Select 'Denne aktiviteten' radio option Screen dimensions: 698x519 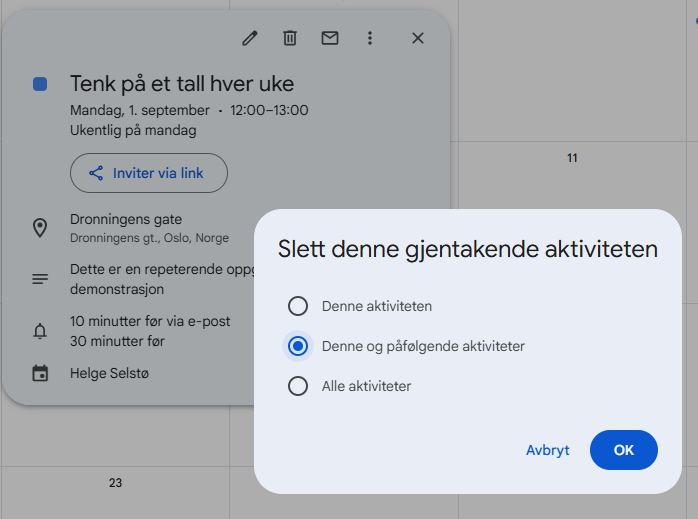point(297,306)
